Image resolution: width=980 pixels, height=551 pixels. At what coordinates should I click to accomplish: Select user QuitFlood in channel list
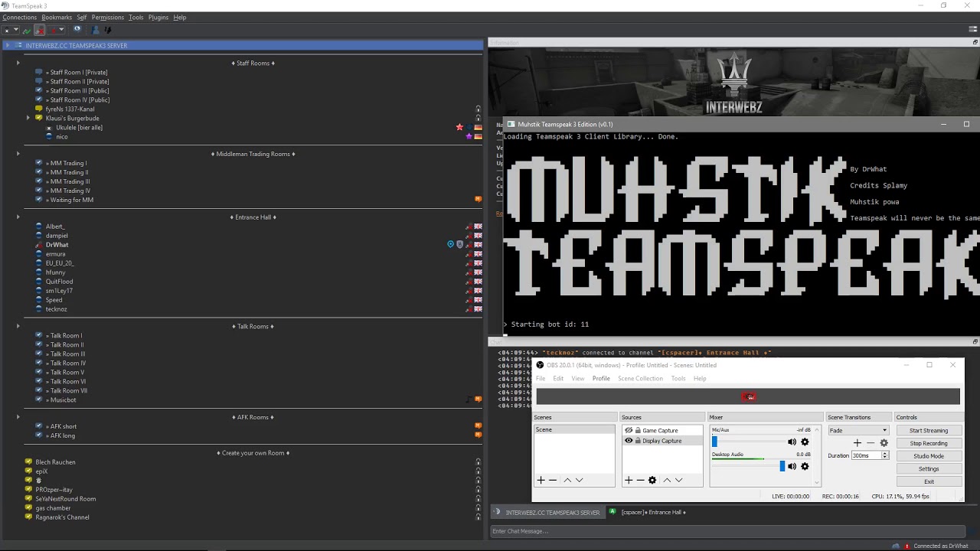[x=59, y=281]
